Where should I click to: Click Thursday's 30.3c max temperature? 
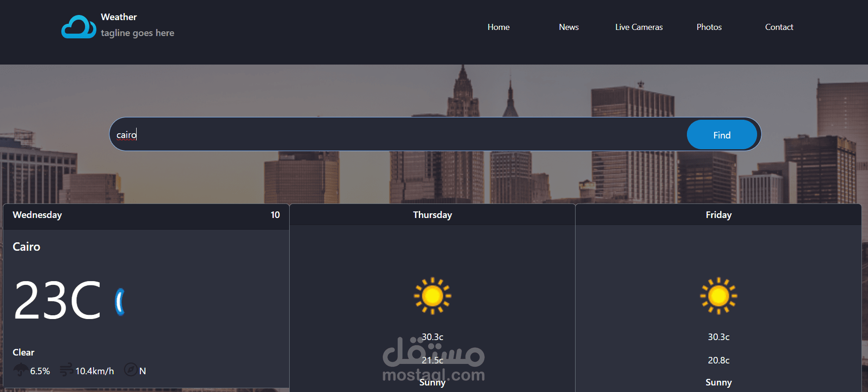click(x=432, y=337)
